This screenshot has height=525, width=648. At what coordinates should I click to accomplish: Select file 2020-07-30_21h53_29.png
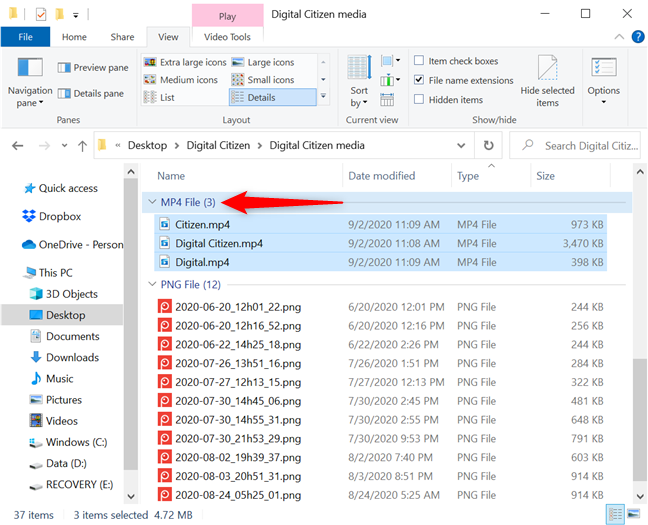(380, 439)
